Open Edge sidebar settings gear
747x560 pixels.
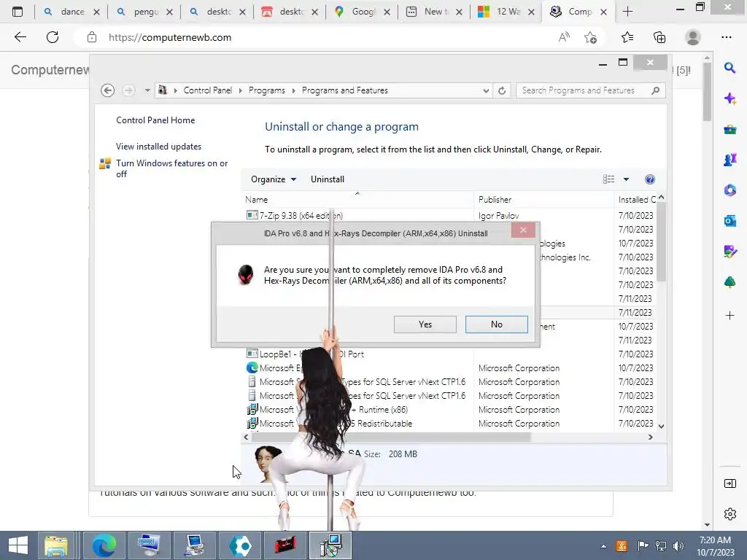pos(729,514)
